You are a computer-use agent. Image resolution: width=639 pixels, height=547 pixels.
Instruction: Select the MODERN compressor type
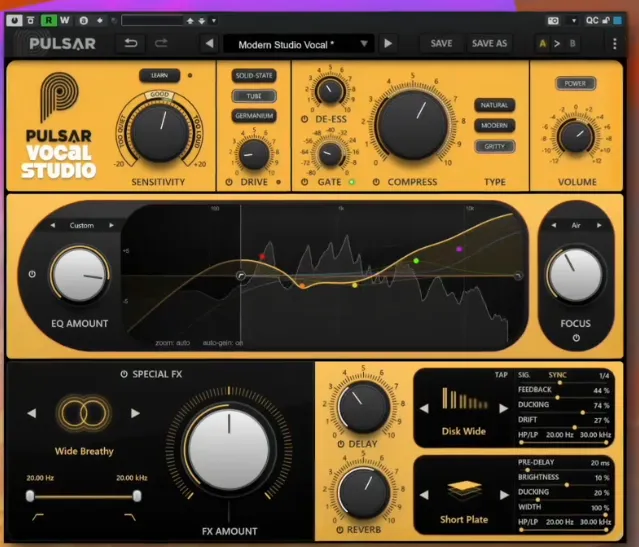tap(494, 126)
